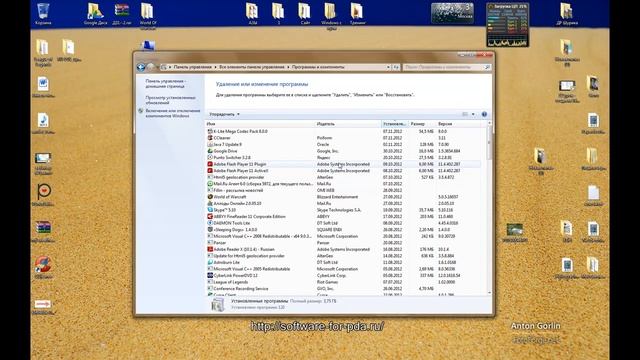Click the Astroburn Lite program icon
This screenshot has height=360, width=640.
click(210, 262)
